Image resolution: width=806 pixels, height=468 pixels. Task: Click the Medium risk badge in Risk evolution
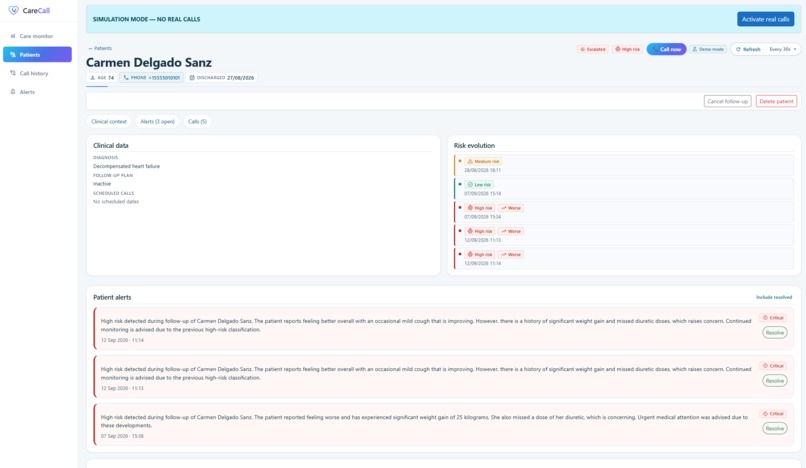pos(483,161)
